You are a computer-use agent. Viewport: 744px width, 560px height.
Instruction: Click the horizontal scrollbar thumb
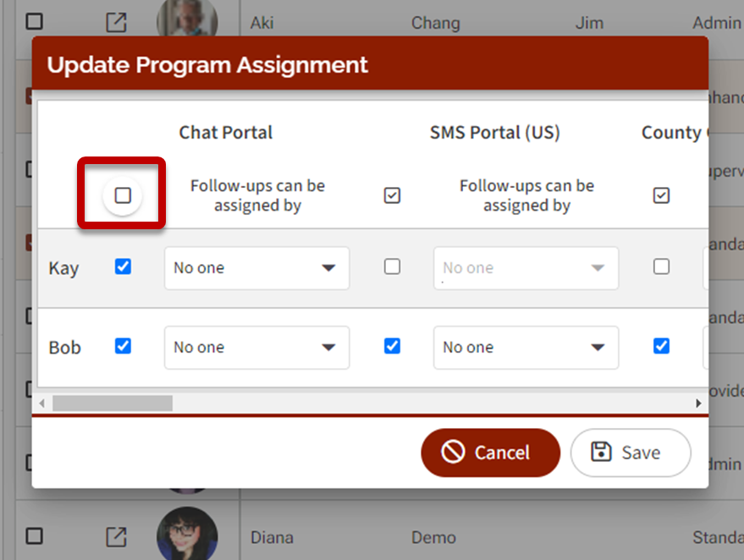(x=112, y=404)
